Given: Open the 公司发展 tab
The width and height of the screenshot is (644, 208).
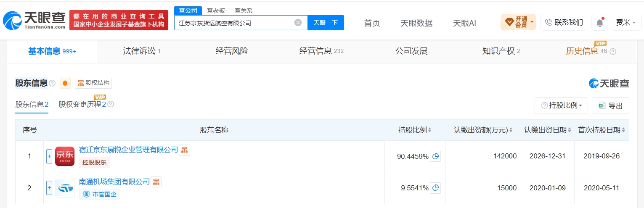Looking at the screenshot, I should tap(411, 51).
